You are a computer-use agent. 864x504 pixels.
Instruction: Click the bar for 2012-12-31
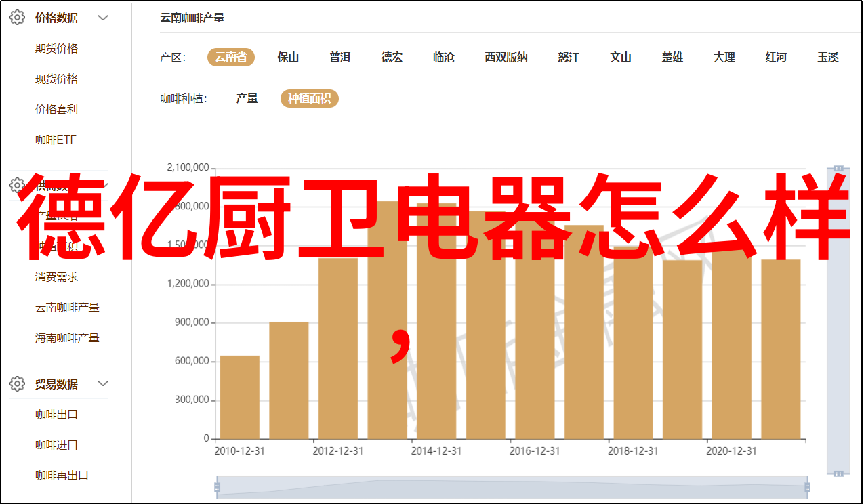coord(338,348)
